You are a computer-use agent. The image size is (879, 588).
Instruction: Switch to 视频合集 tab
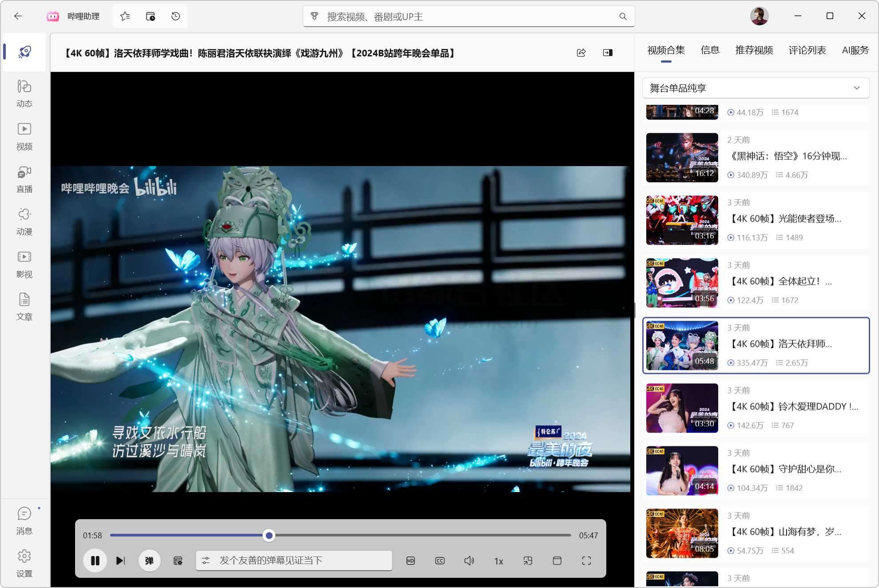tap(666, 50)
